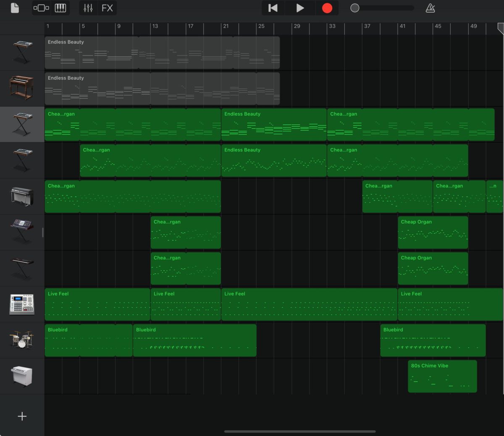
Task: Click bar 49 on the ruler
Action: 473,26
